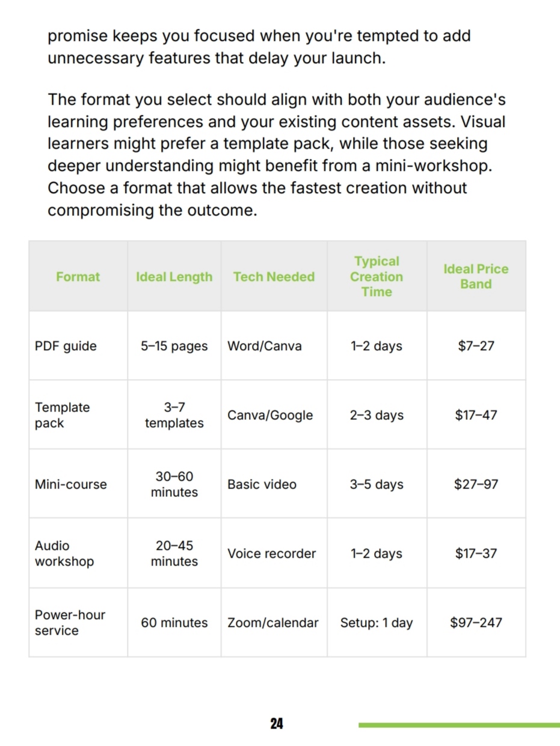The width and height of the screenshot is (560, 746).
Task: Click the Tech Needed column header
Action: click(274, 277)
